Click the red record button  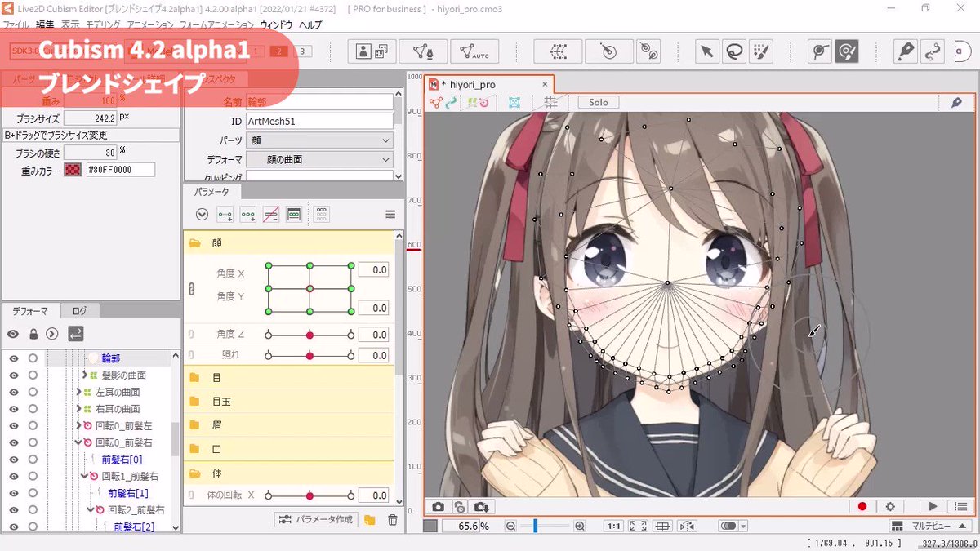(x=862, y=506)
